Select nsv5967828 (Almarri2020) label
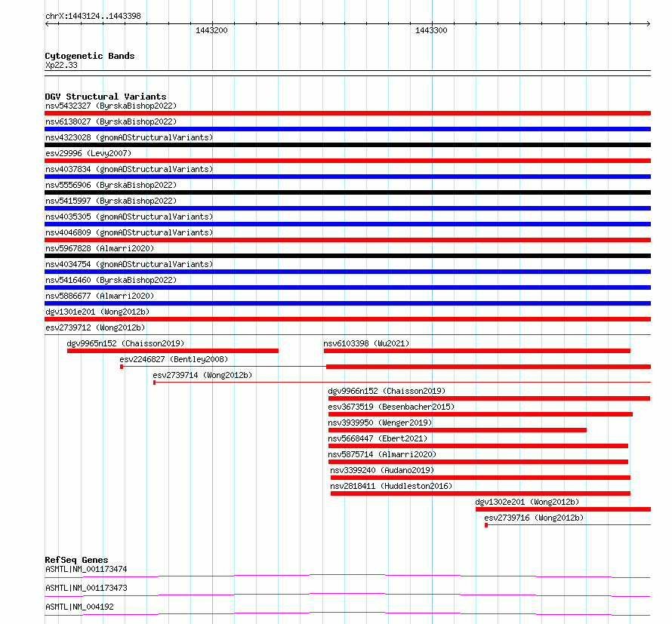The width and height of the screenshot is (672, 624). 100,248
